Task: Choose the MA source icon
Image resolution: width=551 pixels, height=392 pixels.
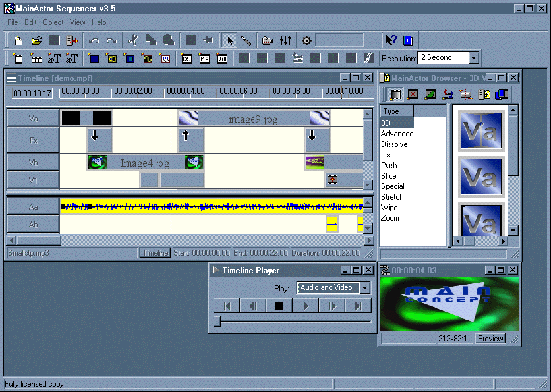Action: (204, 58)
